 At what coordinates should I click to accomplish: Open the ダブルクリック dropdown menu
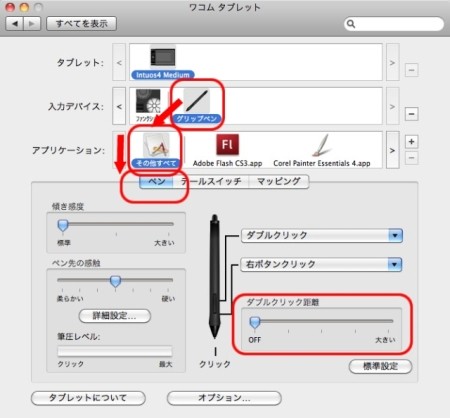[x=322, y=235]
